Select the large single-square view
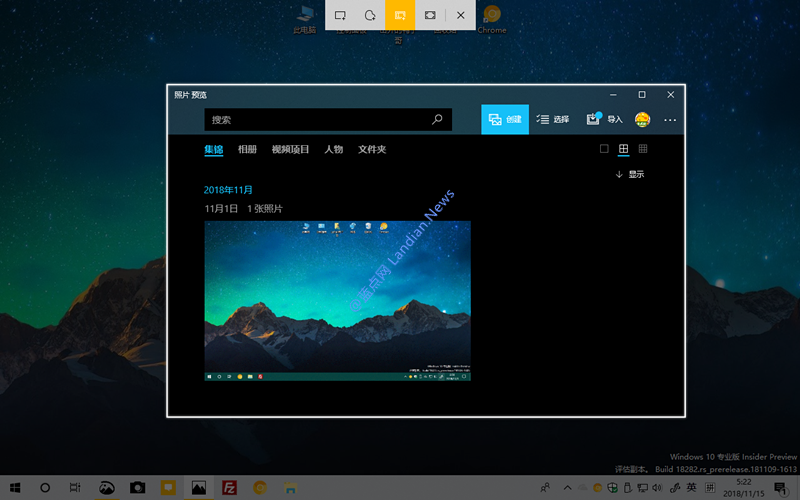The width and height of the screenshot is (800, 500). pyautogui.click(x=604, y=149)
